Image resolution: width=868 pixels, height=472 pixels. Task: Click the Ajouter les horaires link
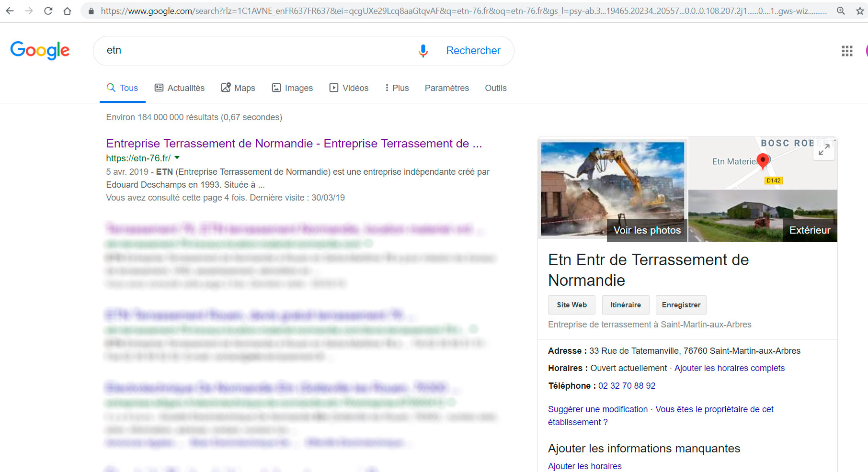click(585, 466)
